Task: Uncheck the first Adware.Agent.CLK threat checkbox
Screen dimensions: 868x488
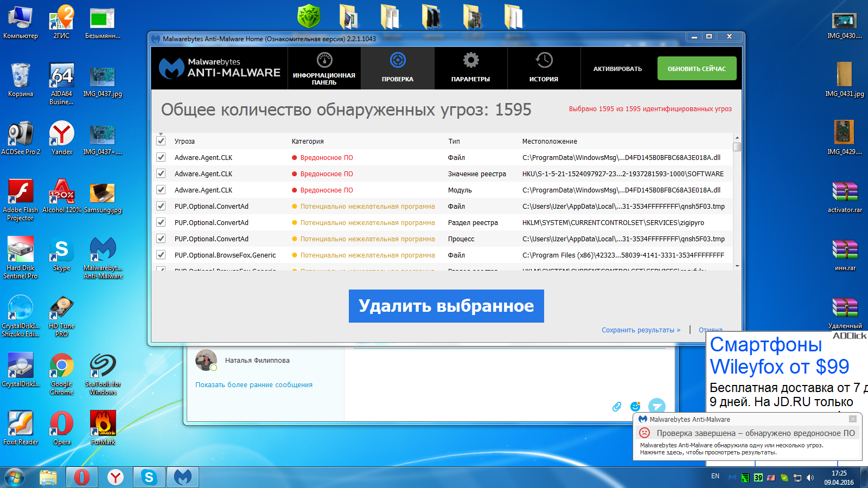Action: (161, 157)
